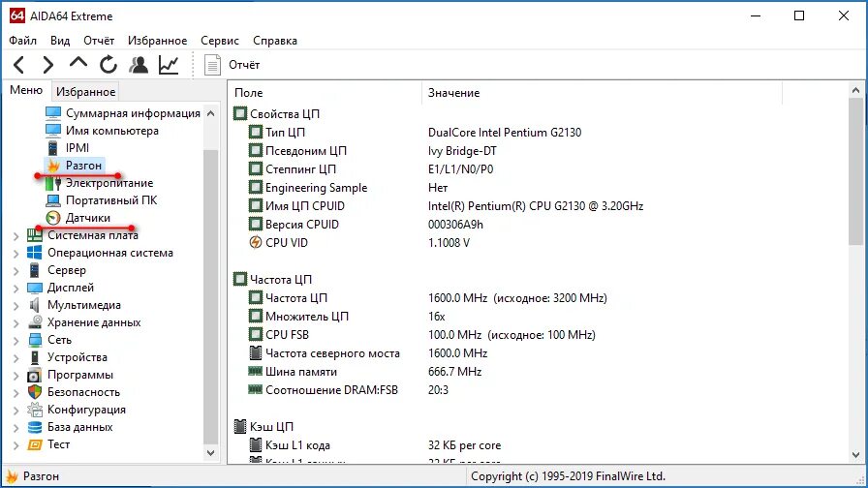Expand the Операционная система tree node
Viewport: 868px width, 488px height.
[x=15, y=254]
